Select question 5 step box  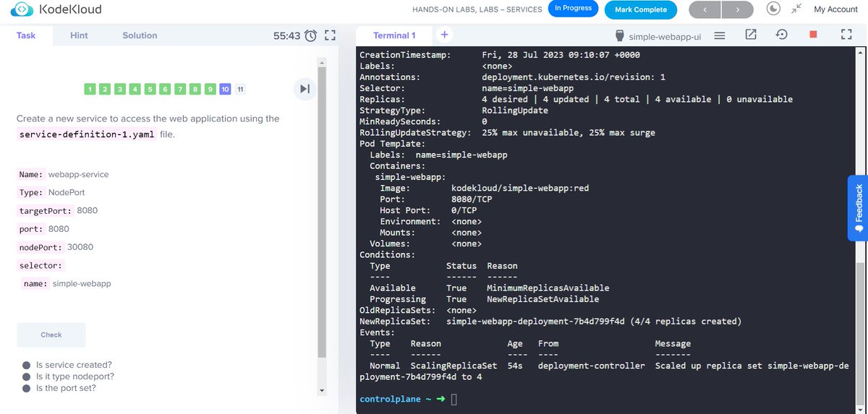coord(150,89)
